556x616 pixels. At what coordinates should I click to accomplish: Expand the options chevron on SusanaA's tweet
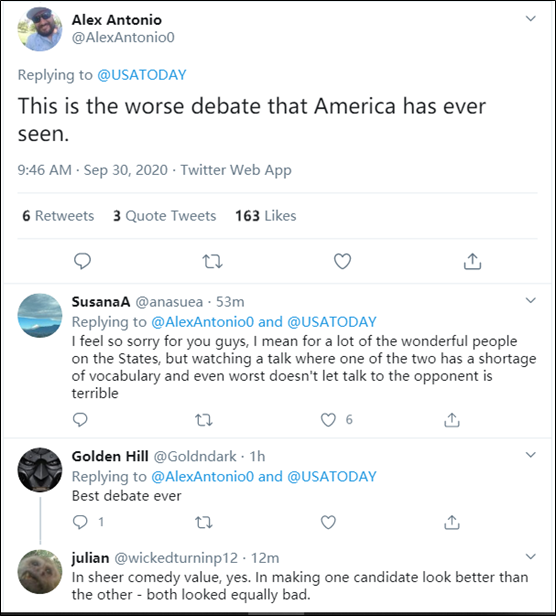point(531,301)
